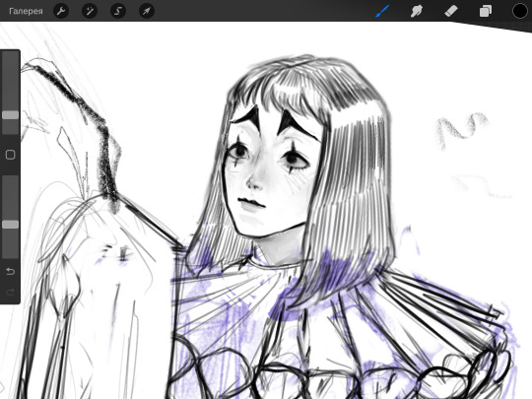This screenshot has width=532, height=399.
Task: Open the black color picker circle
Action: tap(520, 11)
